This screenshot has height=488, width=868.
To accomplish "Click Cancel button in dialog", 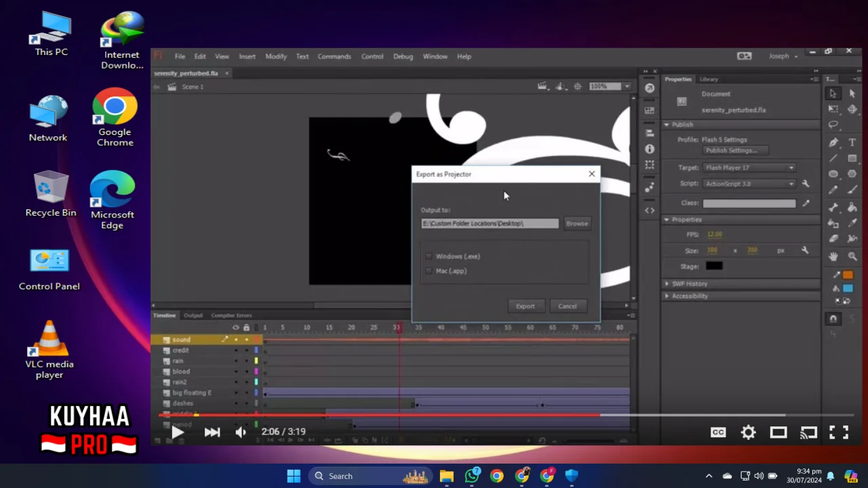I will [x=568, y=306].
